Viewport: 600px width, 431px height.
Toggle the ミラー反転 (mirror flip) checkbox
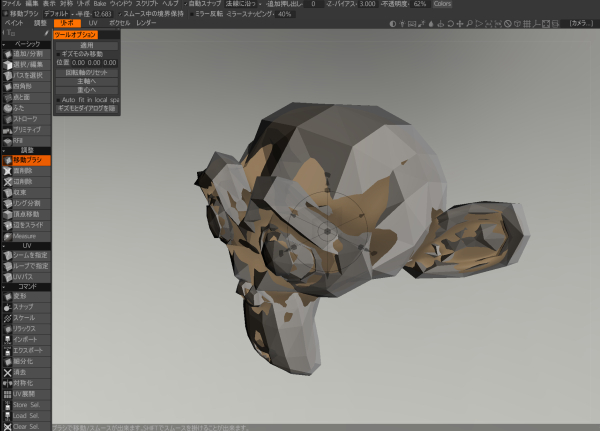click(x=195, y=14)
